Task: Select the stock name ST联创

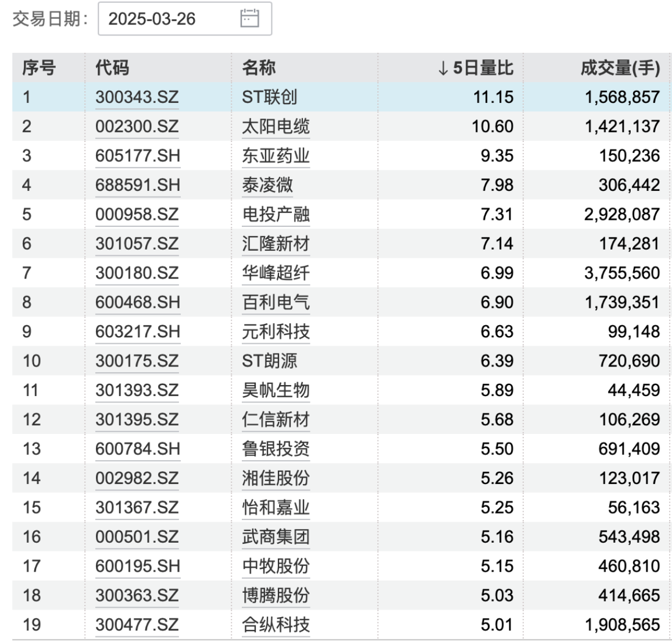Action: (270, 97)
